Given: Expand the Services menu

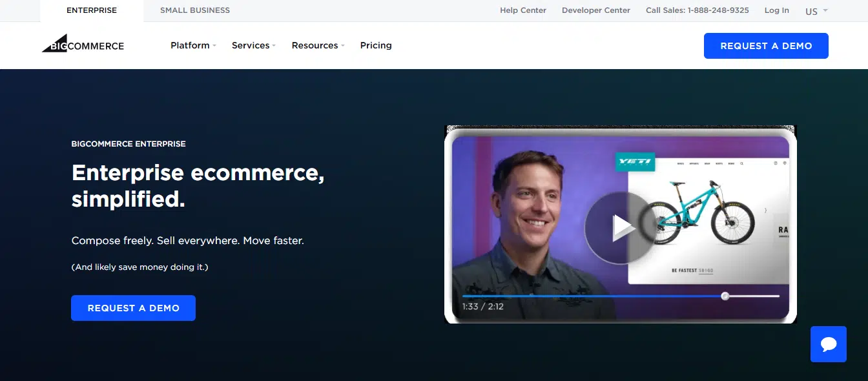Looking at the screenshot, I should [254, 45].
